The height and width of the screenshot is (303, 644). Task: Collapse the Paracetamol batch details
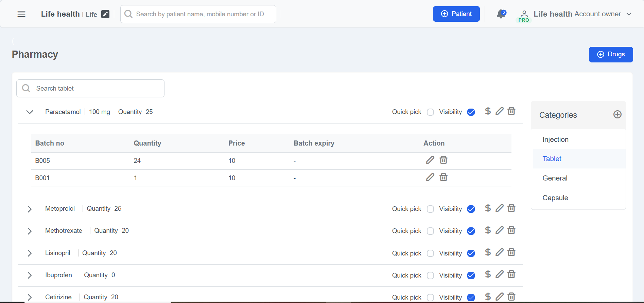pos(30,112)
